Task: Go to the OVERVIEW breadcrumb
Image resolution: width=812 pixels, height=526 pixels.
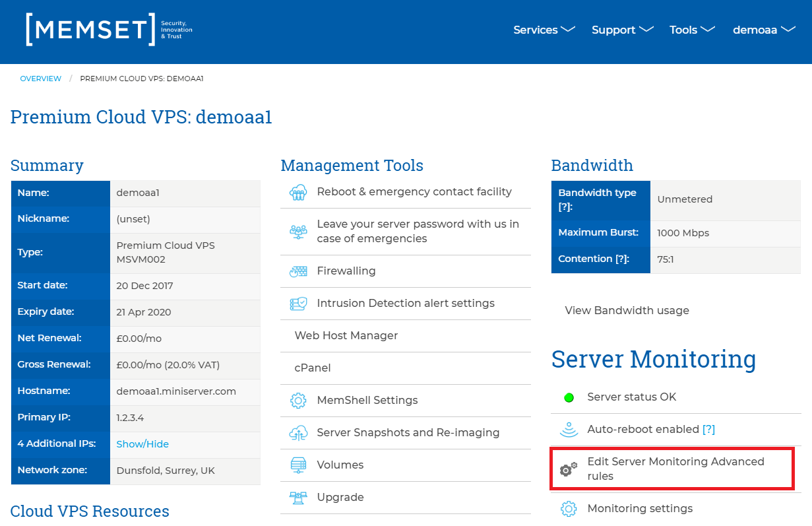Action: tap(41, 79)
